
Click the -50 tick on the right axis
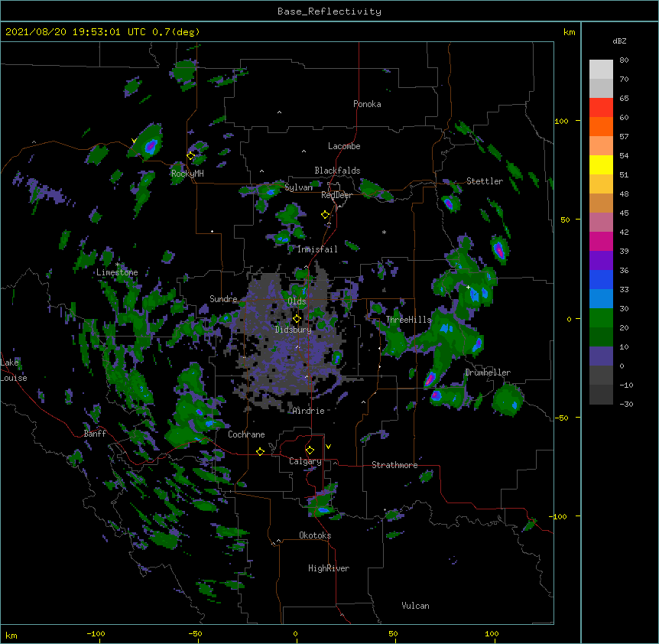click(561, 418)
